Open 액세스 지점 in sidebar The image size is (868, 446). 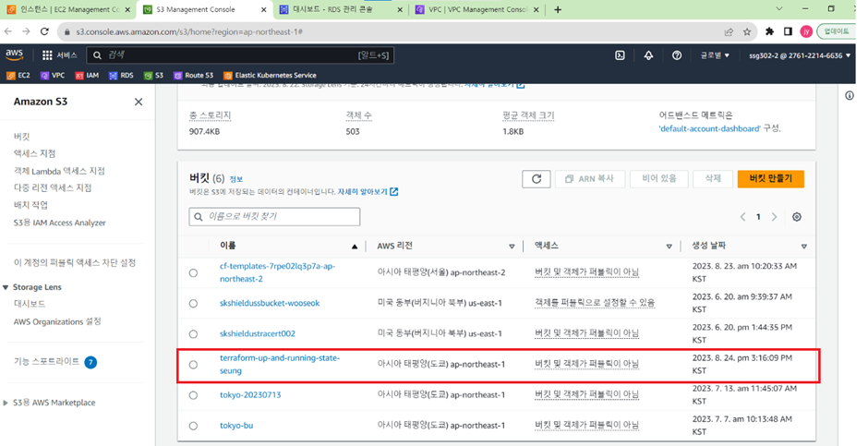tap(34, 153)
